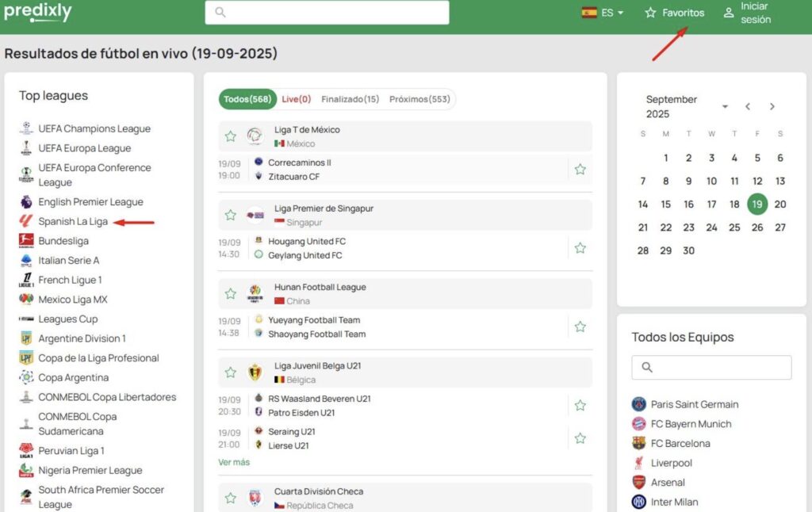Select the Próximos(553) tab

[419, 99]
